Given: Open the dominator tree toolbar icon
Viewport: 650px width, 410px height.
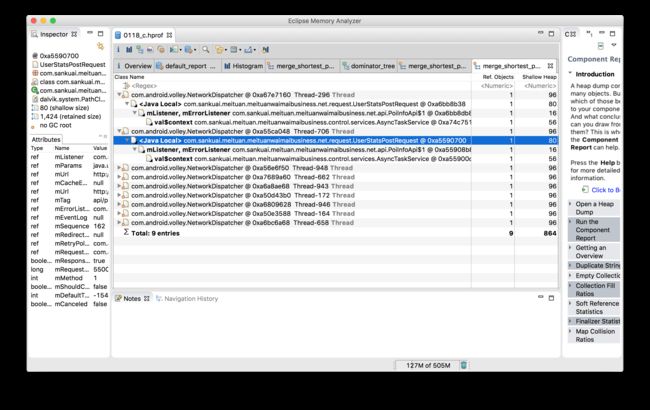Looking at the screenshot, I should click(x=140, y=50).
